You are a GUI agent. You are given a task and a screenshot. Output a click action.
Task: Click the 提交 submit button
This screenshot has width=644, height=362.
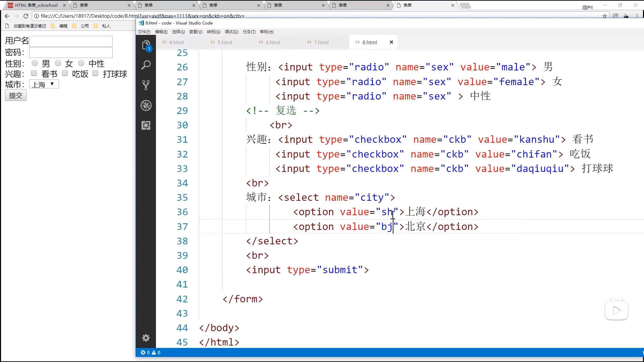16,96
